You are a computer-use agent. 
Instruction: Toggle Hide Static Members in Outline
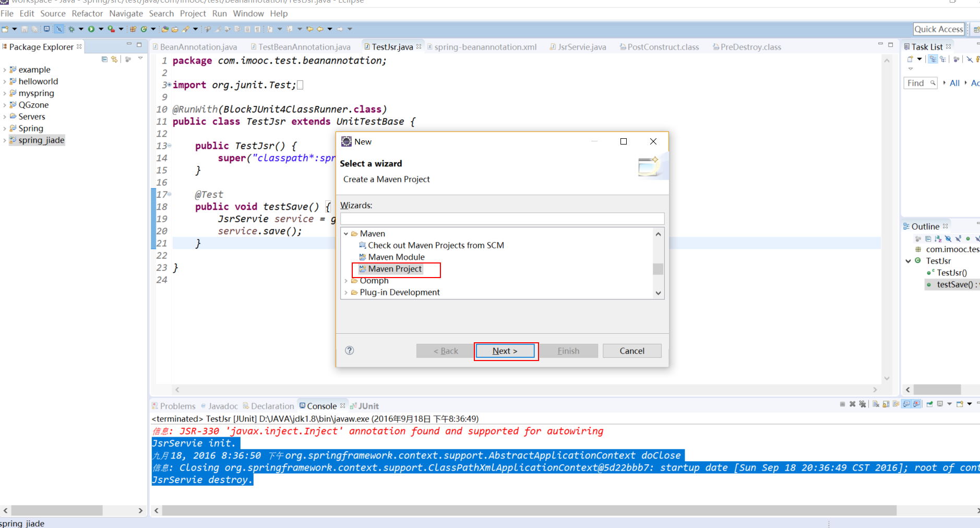pyautogui.click(x=958, y=238)
